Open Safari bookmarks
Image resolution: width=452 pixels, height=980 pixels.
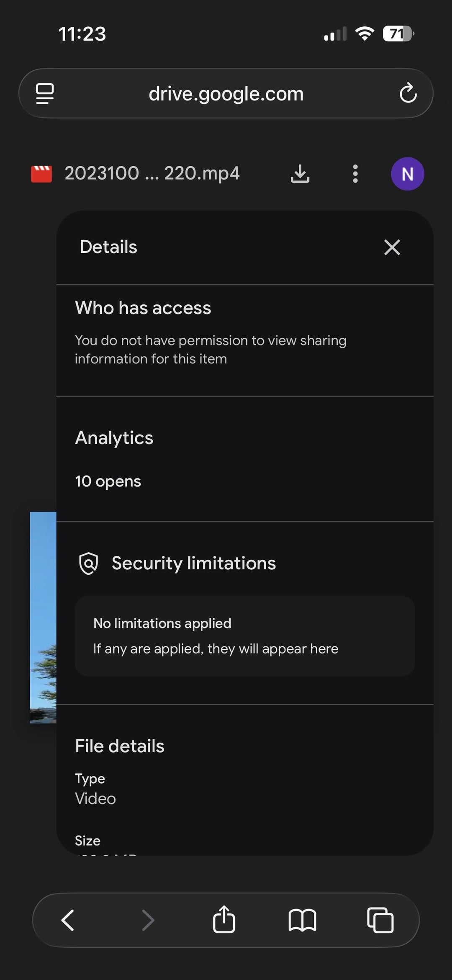pyautogui.click(x=302, y=920)
